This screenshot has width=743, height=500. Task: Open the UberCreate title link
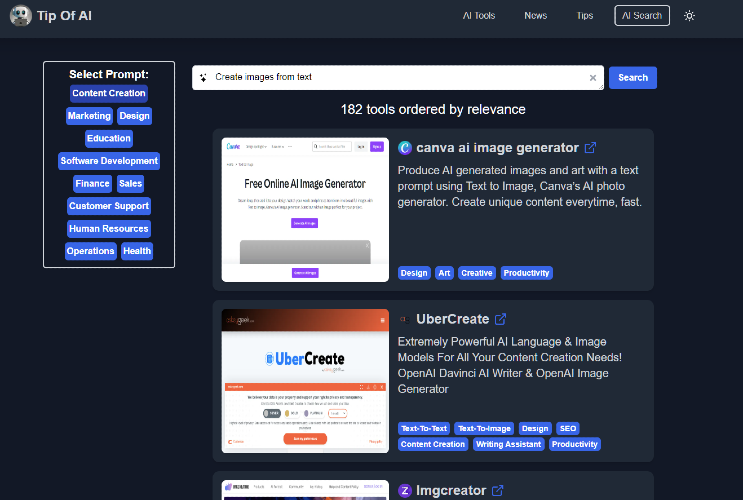coord(453,319)
